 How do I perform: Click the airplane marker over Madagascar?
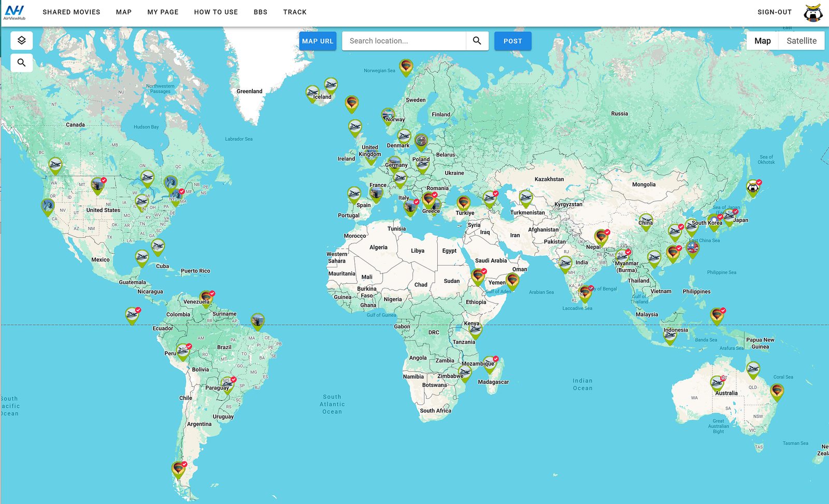[490, 365]
